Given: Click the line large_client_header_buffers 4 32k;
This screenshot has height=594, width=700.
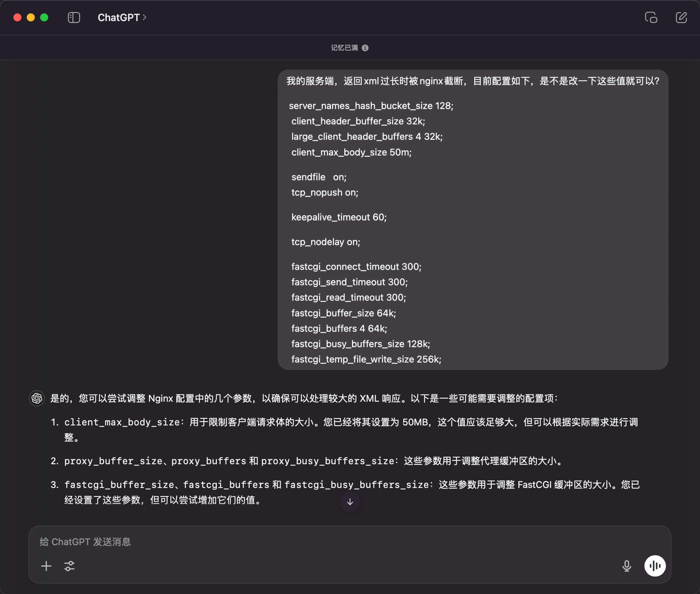Looking at the screenshot, I should tap(367, 137).
